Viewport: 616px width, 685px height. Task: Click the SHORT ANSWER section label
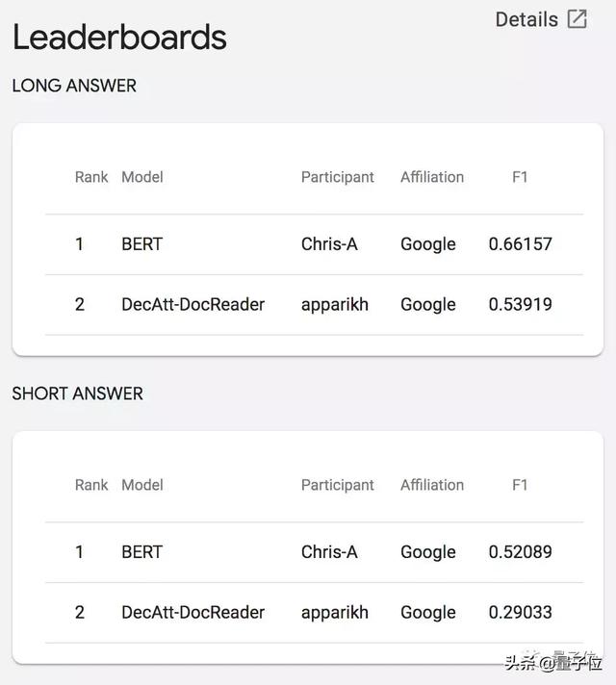tap(77, 393)
